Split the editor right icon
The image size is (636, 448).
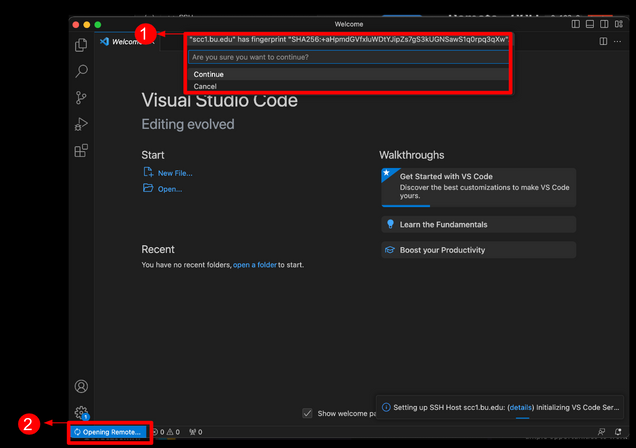coord(603,41)
